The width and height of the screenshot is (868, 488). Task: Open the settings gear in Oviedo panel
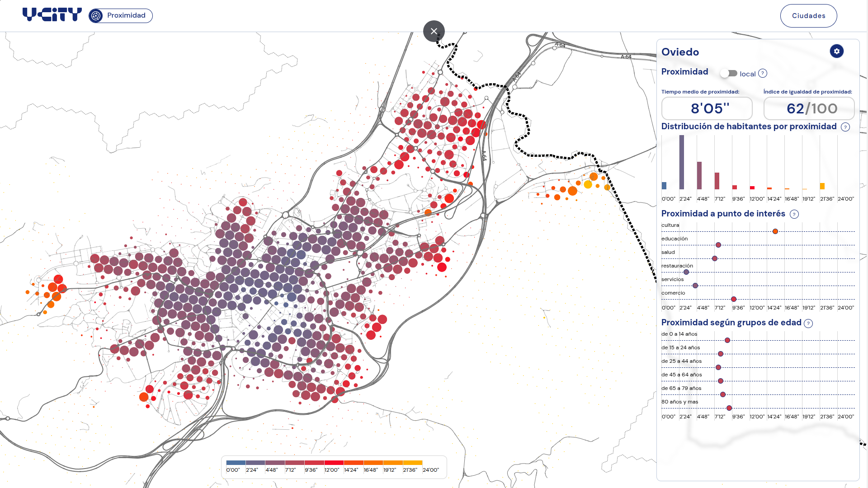(836, 51)
